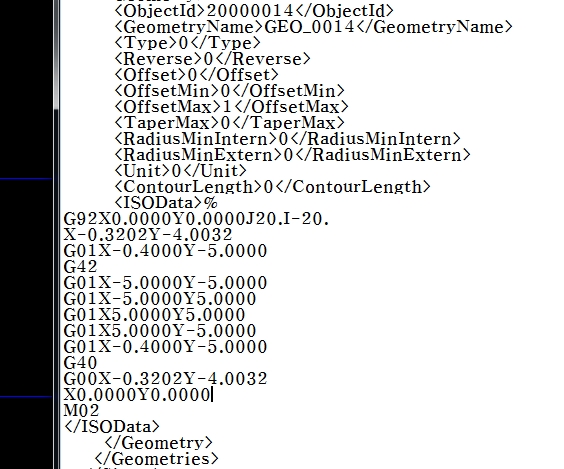Click the OffsetMax value 1 line
564x469 pixels.
[x=232, y=106]
